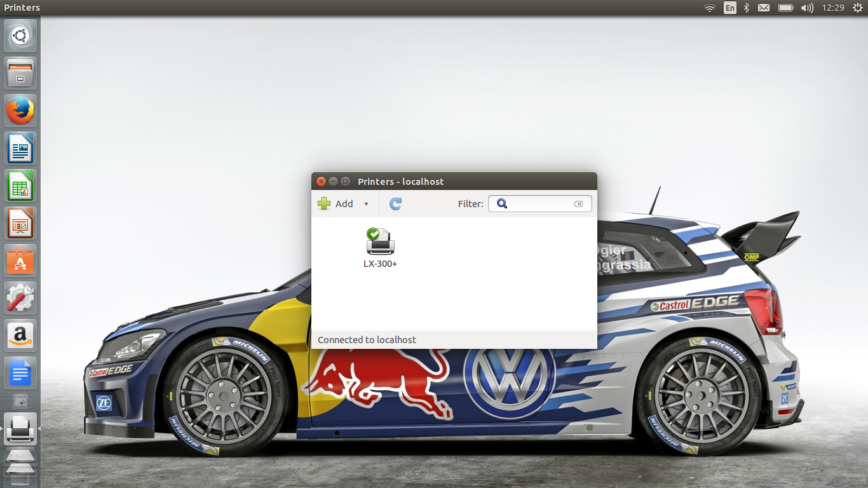Maximize the Printers window
Screen dimensions: 868x488
click(x=346, y=181)
